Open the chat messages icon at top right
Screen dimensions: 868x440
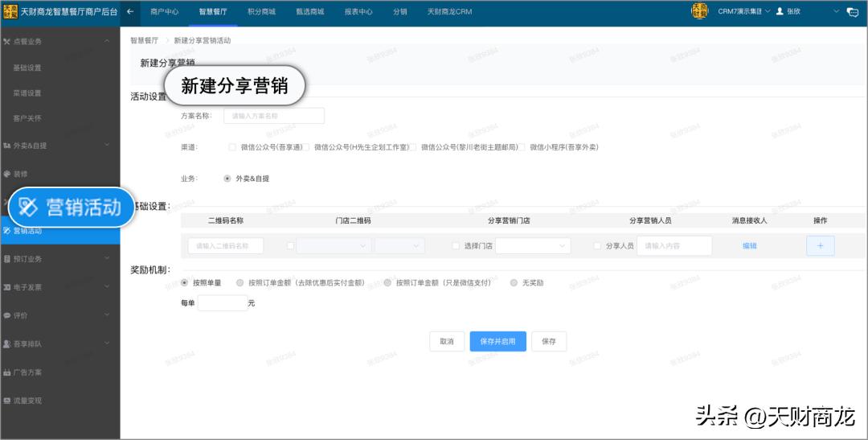click(x=853, y=12)
